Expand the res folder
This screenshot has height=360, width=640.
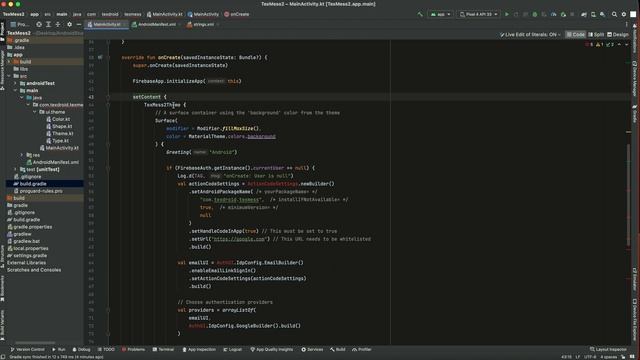22,155
